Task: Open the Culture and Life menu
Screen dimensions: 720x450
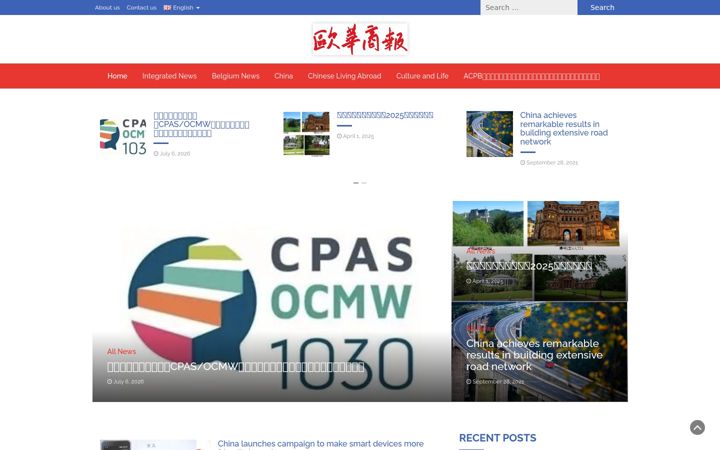Action: pos(422,76)
